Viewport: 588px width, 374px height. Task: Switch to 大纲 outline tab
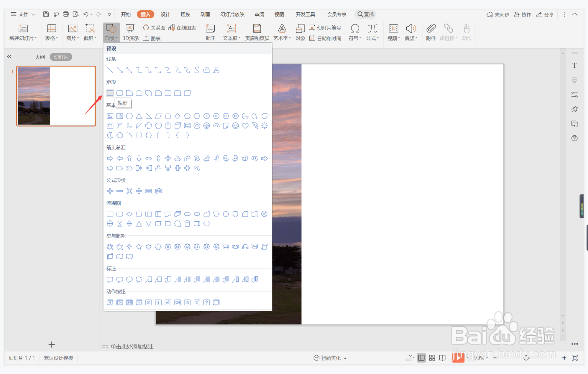(x=40, y=57)
